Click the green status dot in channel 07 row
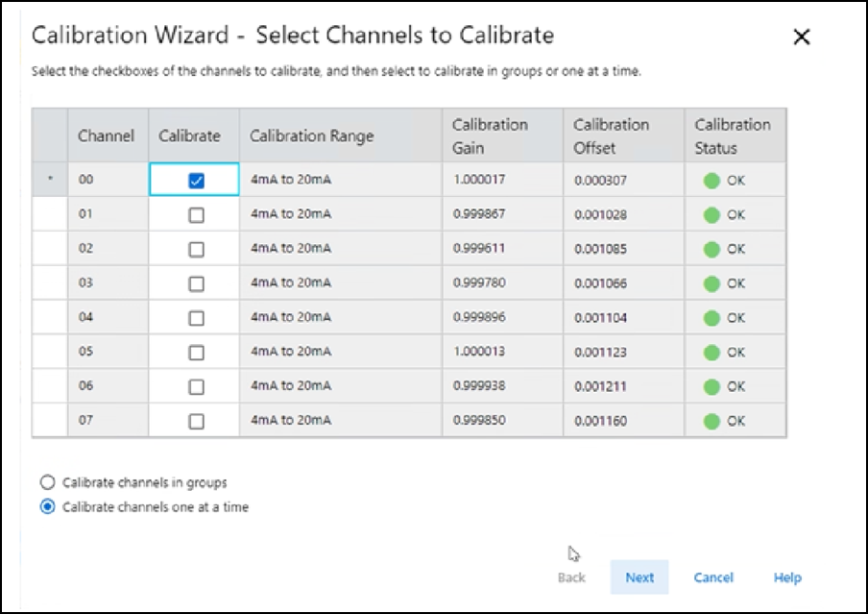The image size is (868, 614). 711,421
